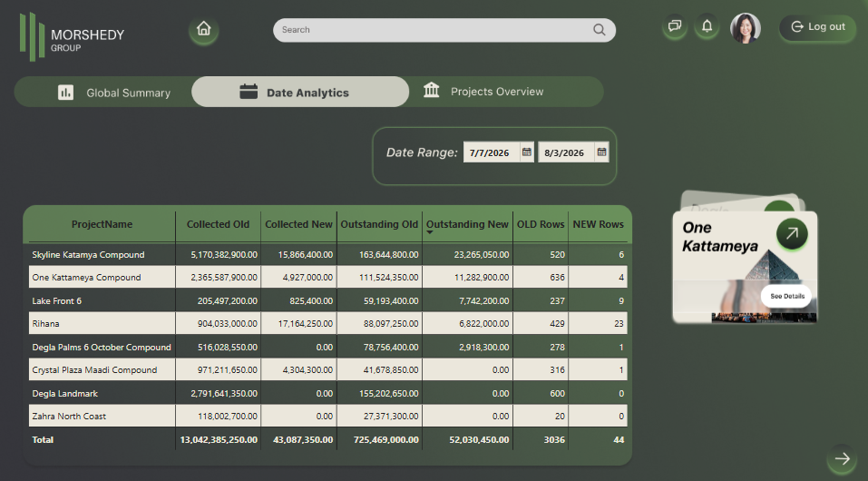
Task: Select the Rihana project row
Action: pyautogui.click(x=327, y=323)
